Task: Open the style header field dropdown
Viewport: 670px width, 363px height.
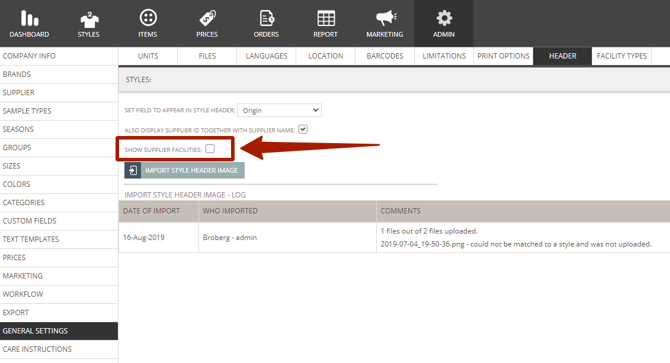Action: click(279, 110)
